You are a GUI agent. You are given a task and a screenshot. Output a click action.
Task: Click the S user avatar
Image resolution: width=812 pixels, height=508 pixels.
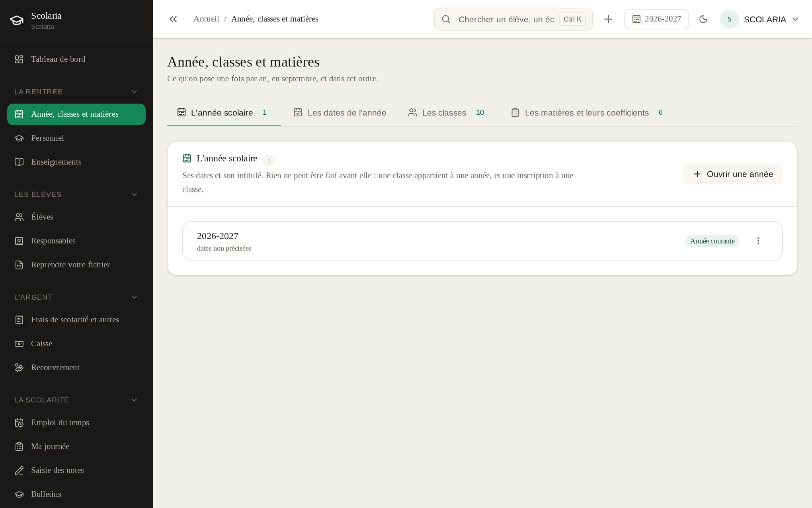click(730, 19)
